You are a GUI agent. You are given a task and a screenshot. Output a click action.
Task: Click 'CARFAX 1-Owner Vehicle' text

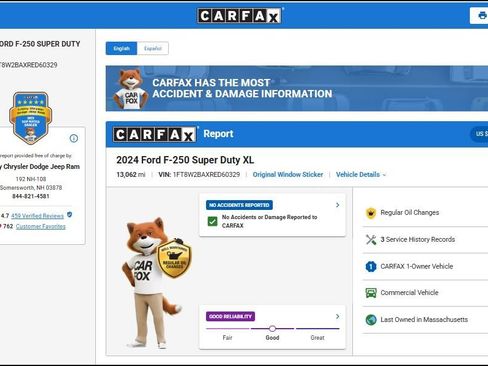pos(417,266)
